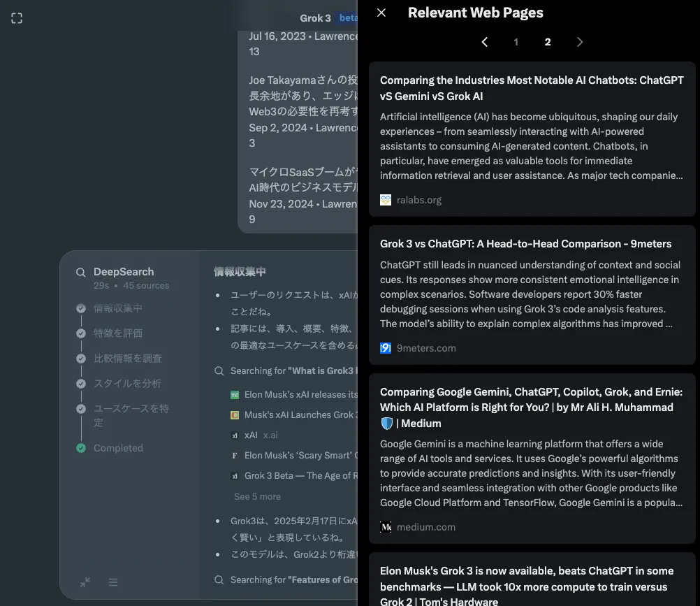
Task: Click search icon beside 'Features of Gro'
Action: tap(219, 579)
